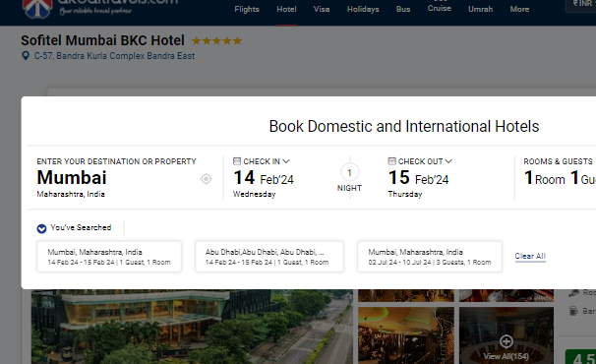The height and width of the screenshot is (364, 596).
Task: Click the five-star rating icons
Action: pos(216,40)
